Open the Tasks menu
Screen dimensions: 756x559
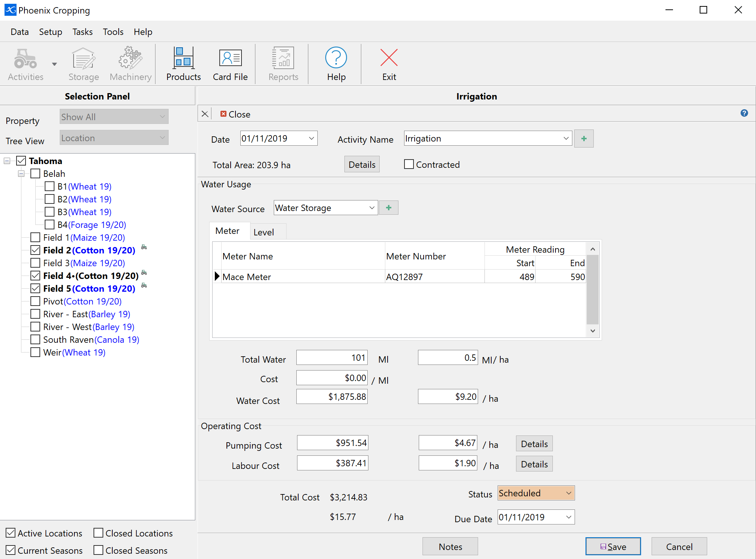82,32
